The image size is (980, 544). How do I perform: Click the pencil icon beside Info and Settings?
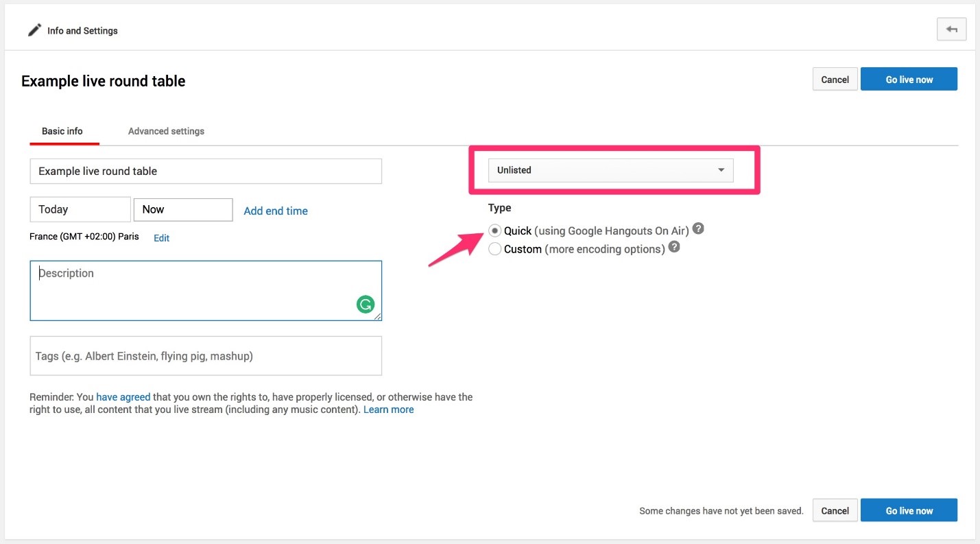click(x=34, y=30)
